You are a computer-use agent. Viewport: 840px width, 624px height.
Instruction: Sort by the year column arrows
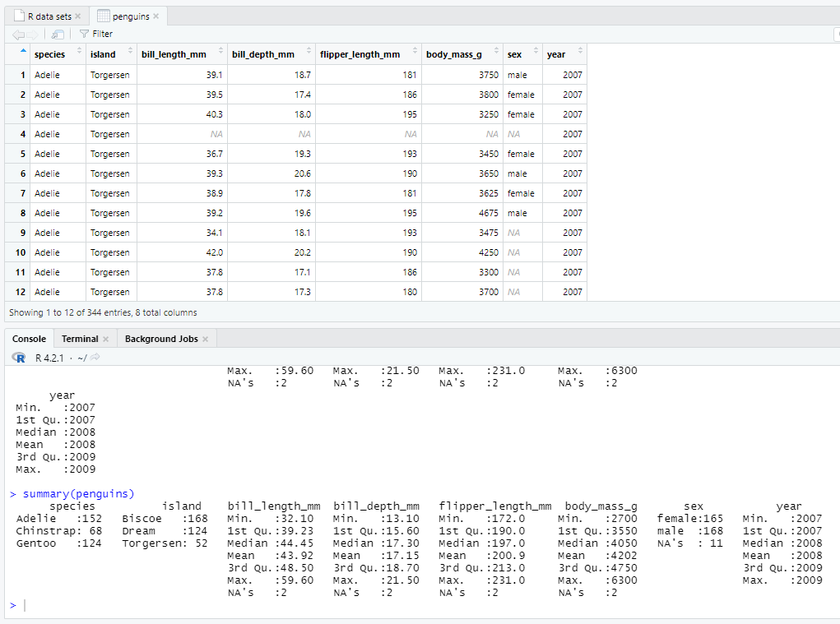(x=580, y=51)
